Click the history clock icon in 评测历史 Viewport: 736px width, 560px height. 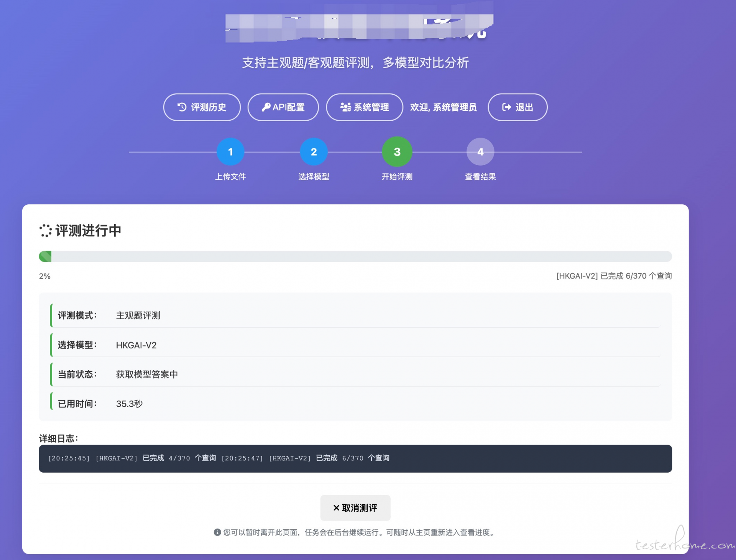182,107
